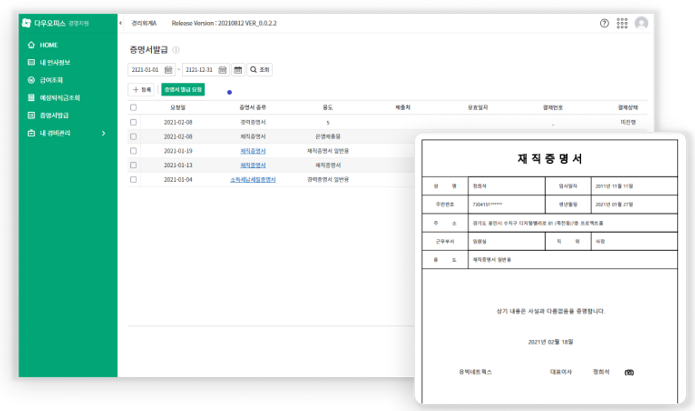
Task: Click the 용도 column header
Action: click(328, 107)
